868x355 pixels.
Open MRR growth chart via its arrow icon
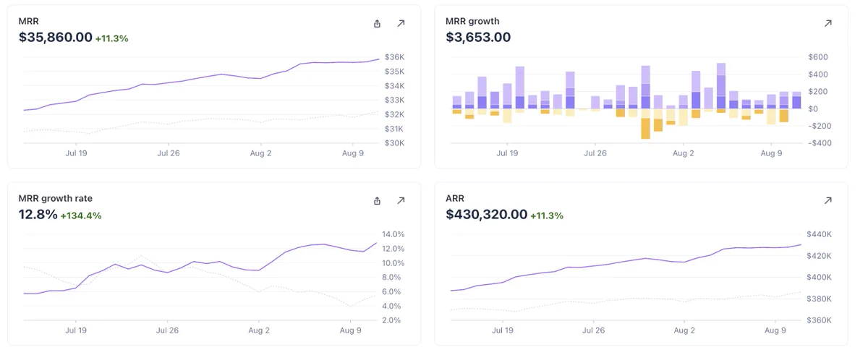(828, 24)
